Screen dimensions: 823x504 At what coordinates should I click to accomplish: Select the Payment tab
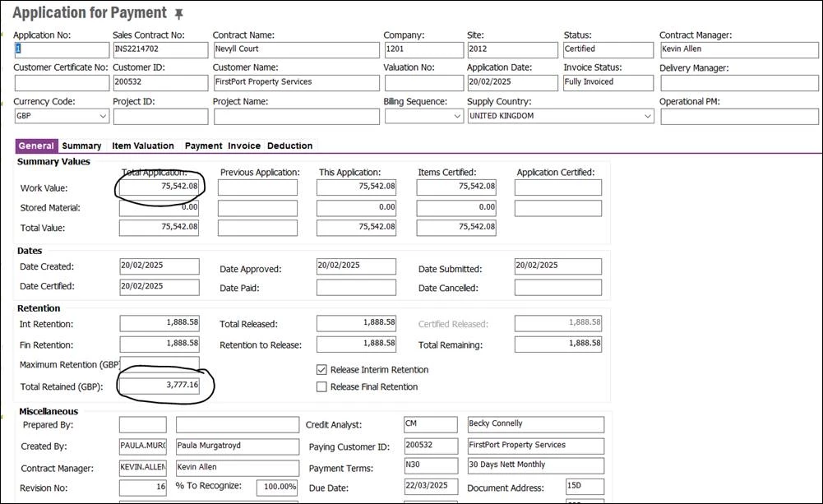(204, 146)
